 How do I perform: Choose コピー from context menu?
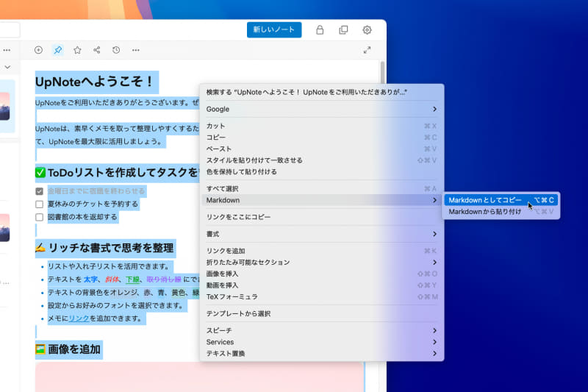[322, 138]
